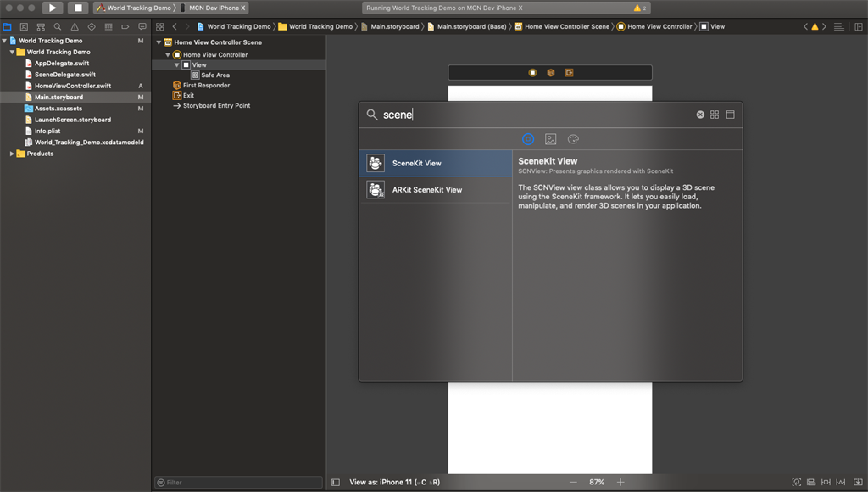868x492 pixels.
Task: Click the Exit icon in scene dock
Action: click(x=569, y=73)
